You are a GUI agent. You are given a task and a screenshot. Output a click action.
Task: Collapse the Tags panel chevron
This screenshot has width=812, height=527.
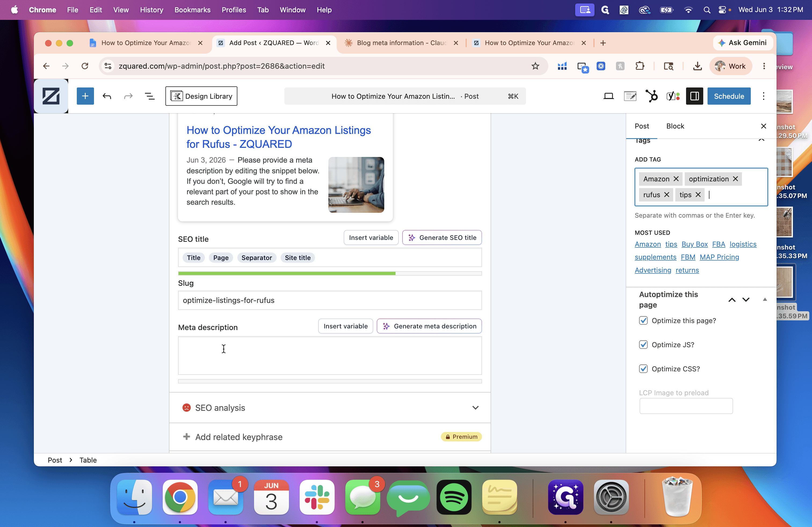pyautogui.click(x=761, y=140)
